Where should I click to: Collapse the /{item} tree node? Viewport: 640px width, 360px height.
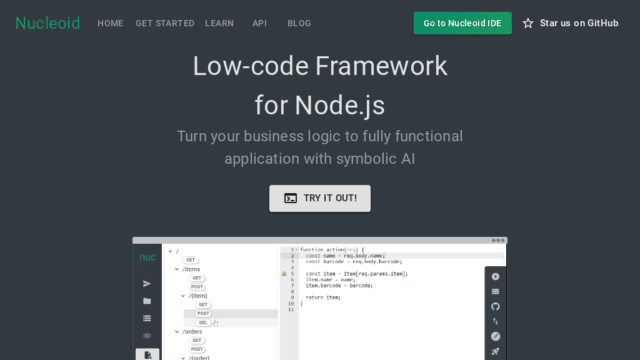183,296
